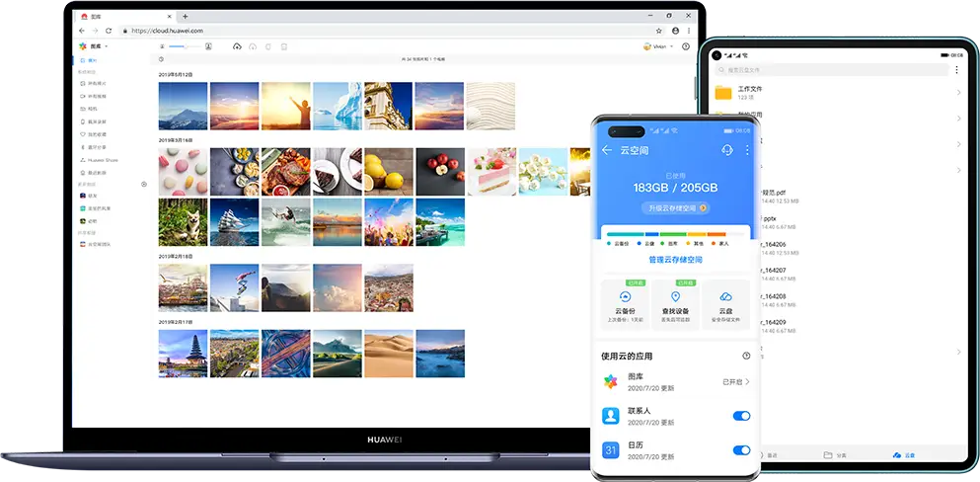
Task: Expand the second folder row chevron on tablet
Action: click(x=958, y=119)
